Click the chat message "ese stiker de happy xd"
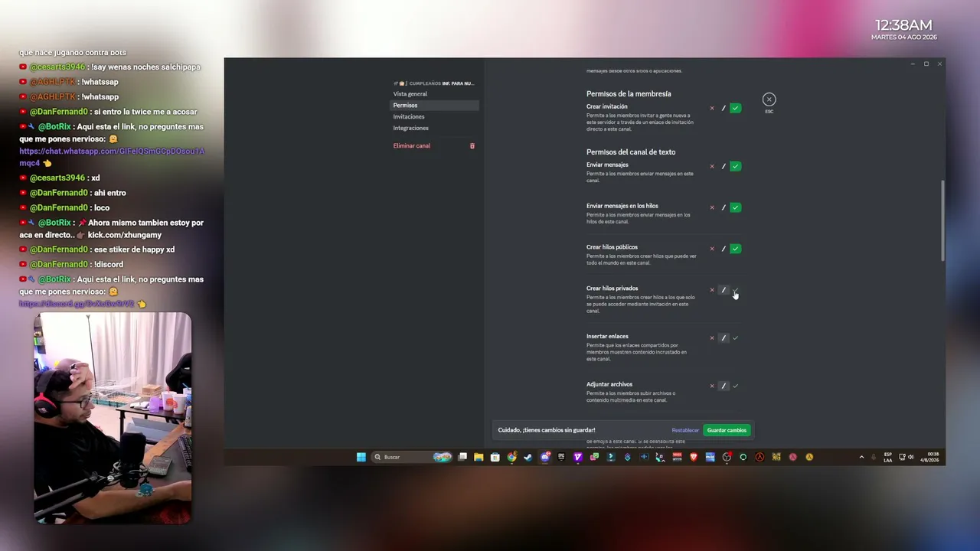Image resolution: width=980 pixels, height=551 pixels. pyautogui.click(x=132, y=249)
